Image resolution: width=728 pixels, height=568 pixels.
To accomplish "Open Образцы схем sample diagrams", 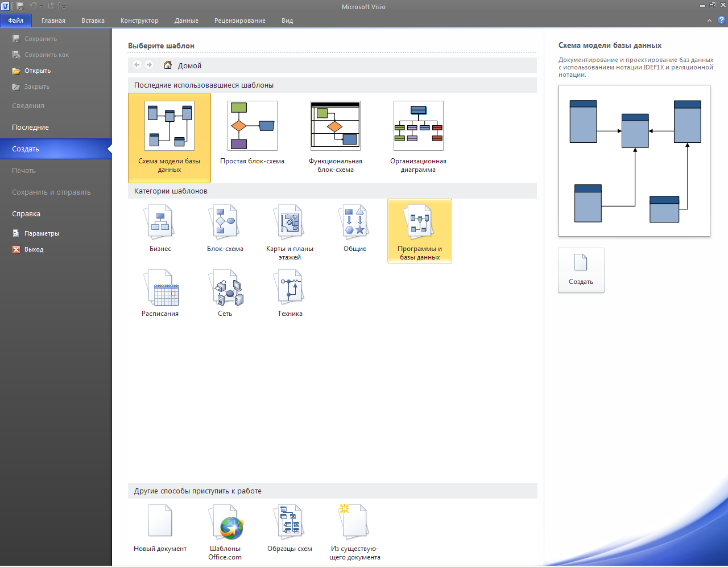I will 290,528.
